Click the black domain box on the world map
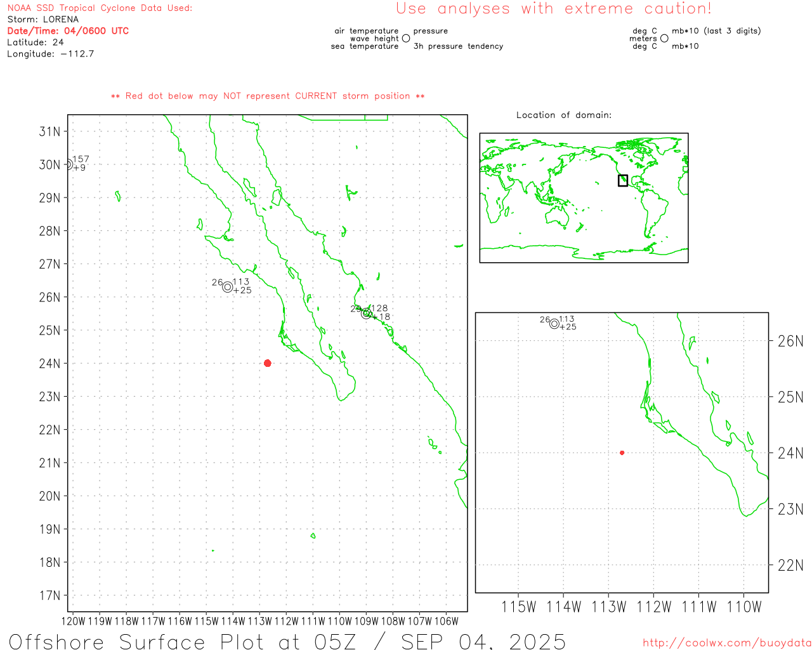Image resolution: width=812 pixels, height=650 pixels. click(x=623, y=180)
